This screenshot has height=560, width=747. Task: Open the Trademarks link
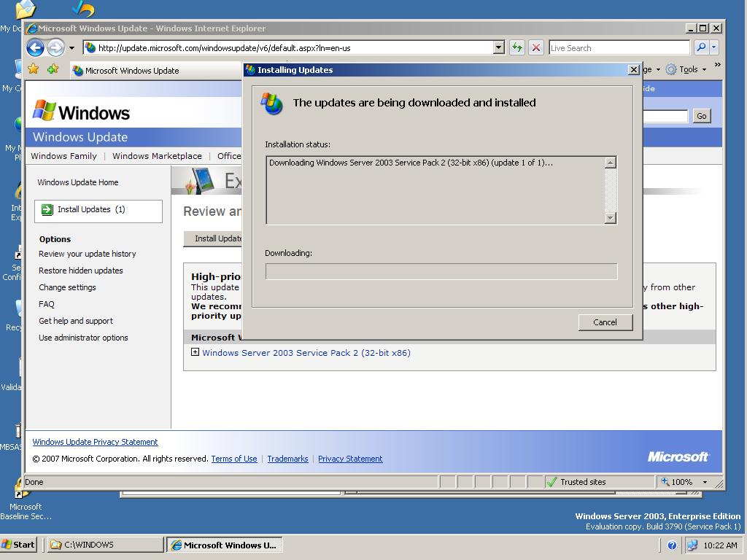coord(287,459)
